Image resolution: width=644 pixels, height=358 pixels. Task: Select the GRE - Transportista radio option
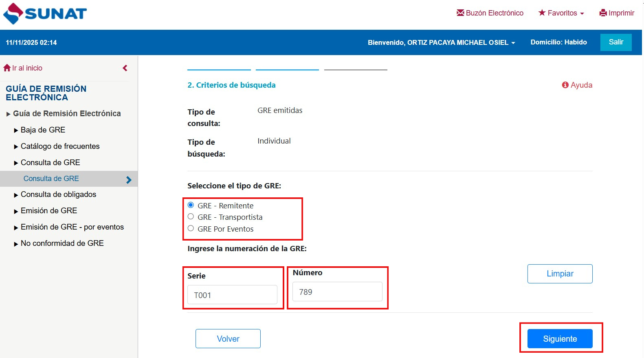pyautogui.click(x=191, y=217)
